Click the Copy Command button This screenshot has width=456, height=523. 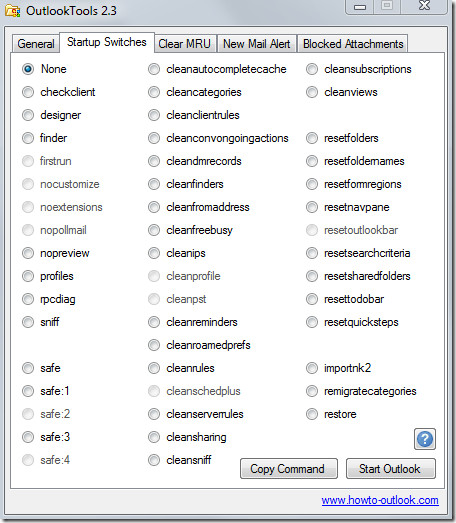point(289,469)
